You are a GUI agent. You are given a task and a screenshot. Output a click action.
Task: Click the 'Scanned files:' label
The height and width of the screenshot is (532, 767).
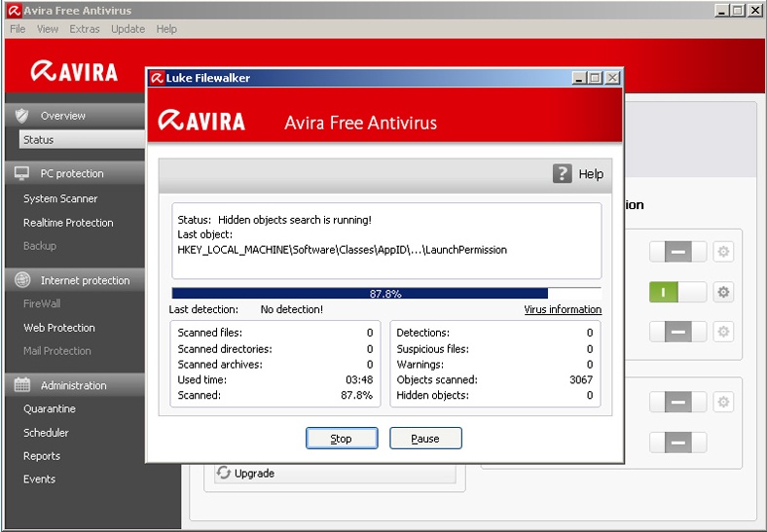210,333
